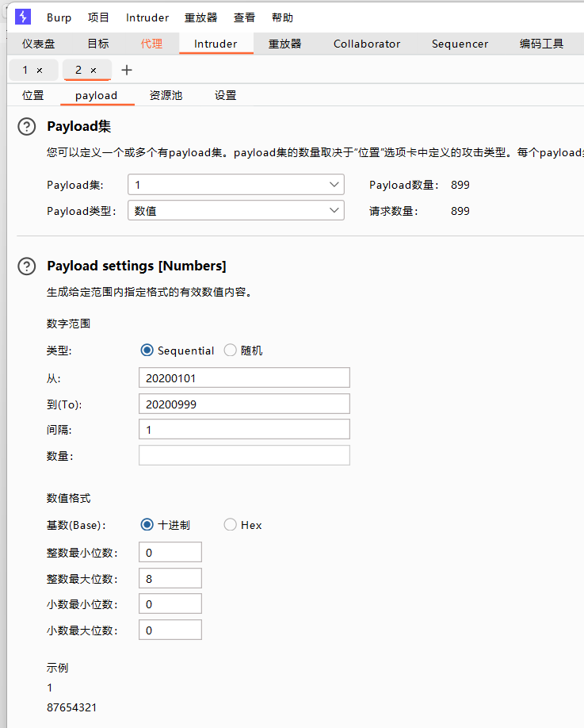Click the 到(To) field containing 20200999

click(244, 404)
